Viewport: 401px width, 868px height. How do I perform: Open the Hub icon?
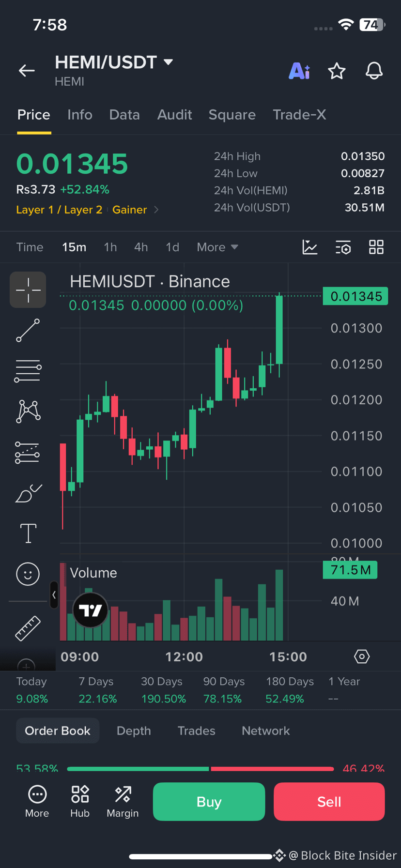80,802
